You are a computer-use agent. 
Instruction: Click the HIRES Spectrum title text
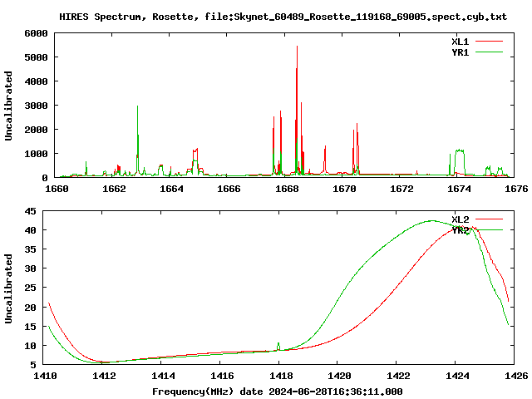coord(283,17)
